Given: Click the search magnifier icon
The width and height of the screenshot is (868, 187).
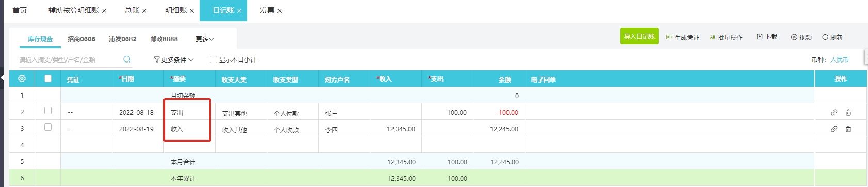Looking at the screenshot, I should 127,59.
